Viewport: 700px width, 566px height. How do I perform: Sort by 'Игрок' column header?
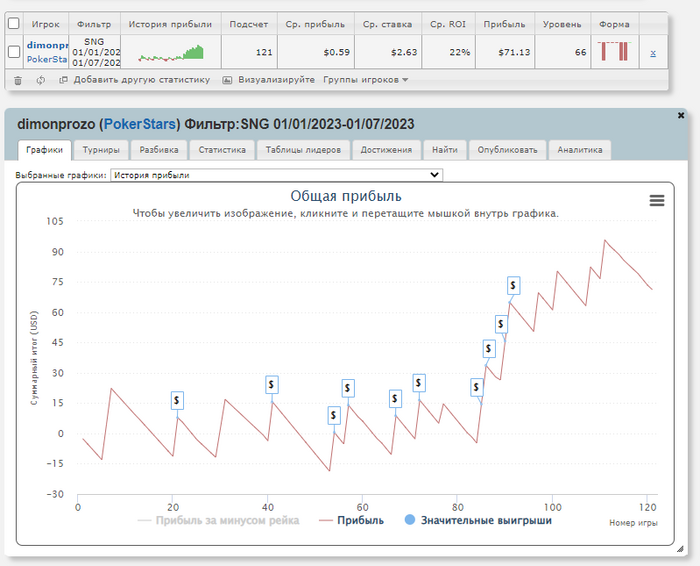point(46,24)
